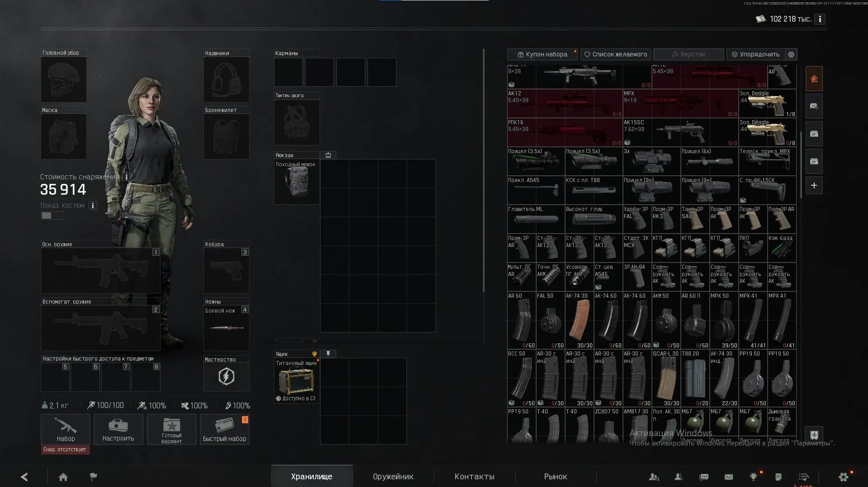This screenshot has height=487, width=868.
Task: Open the friends list icon
Action: click(679, 477)
